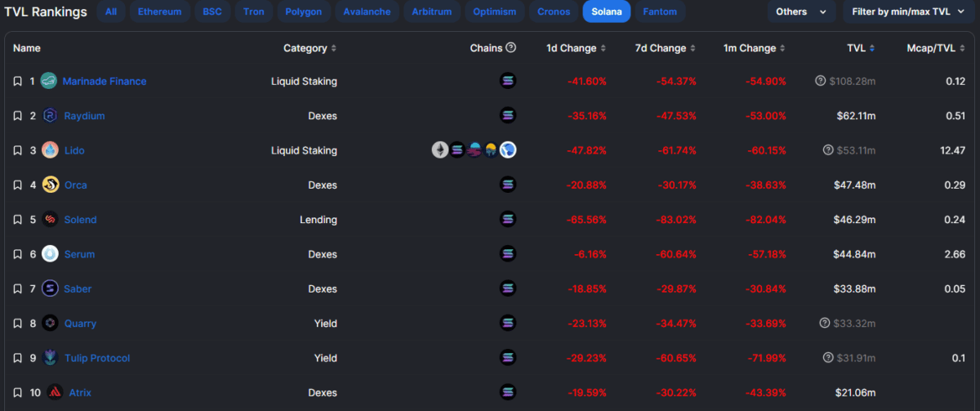The height and width of the screenshot is (411, 980).
Task: Toggle the bookmark for Atrix
Action: pyautogui.click(x=17, y=393)
